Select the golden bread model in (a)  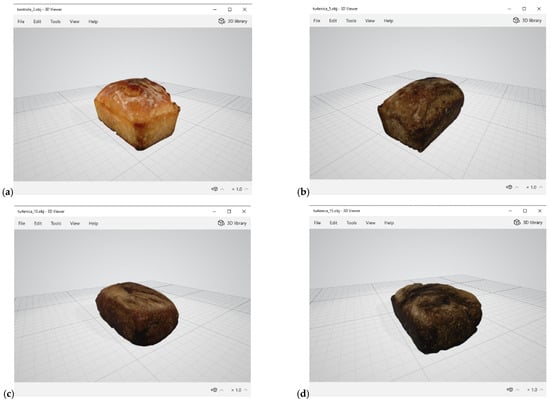(x=137, y=114)
